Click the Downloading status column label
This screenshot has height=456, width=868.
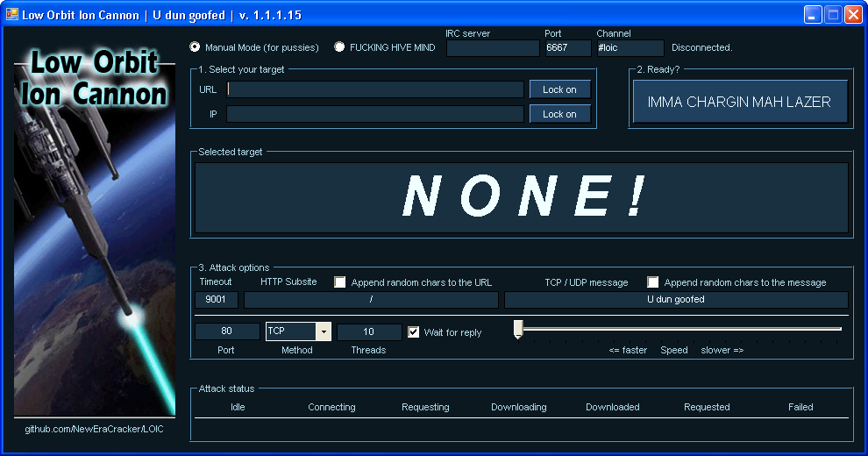tap(519, 407)
